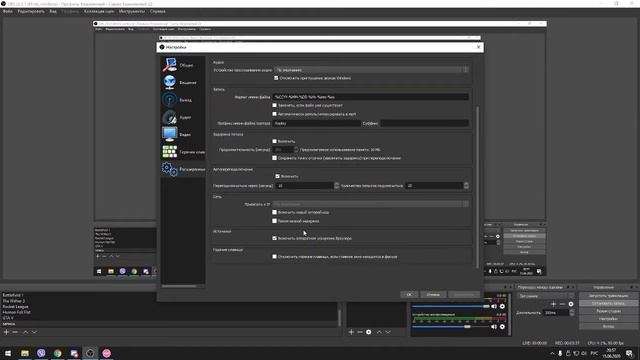Image resolution: width=640 pixels, height=360 pixels.
Task: Toggle browser hardware acceleration checkbox
Action: pyautogui.click(x=274, y=238)
